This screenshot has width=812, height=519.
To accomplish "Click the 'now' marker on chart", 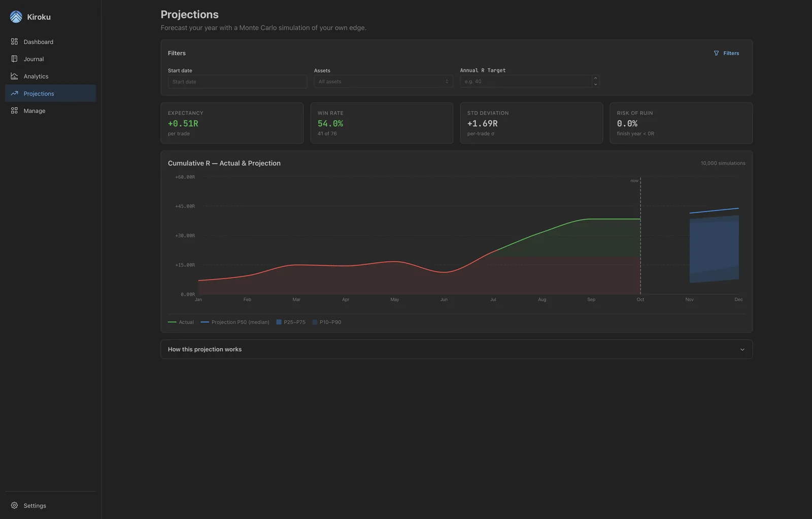I will (634, 181).
